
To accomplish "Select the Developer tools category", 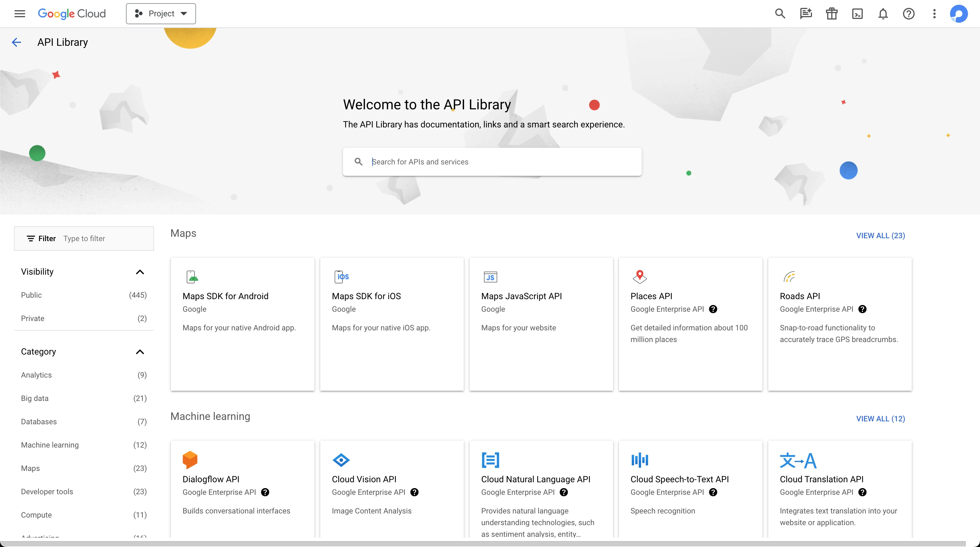I will (x=47, y=492).
